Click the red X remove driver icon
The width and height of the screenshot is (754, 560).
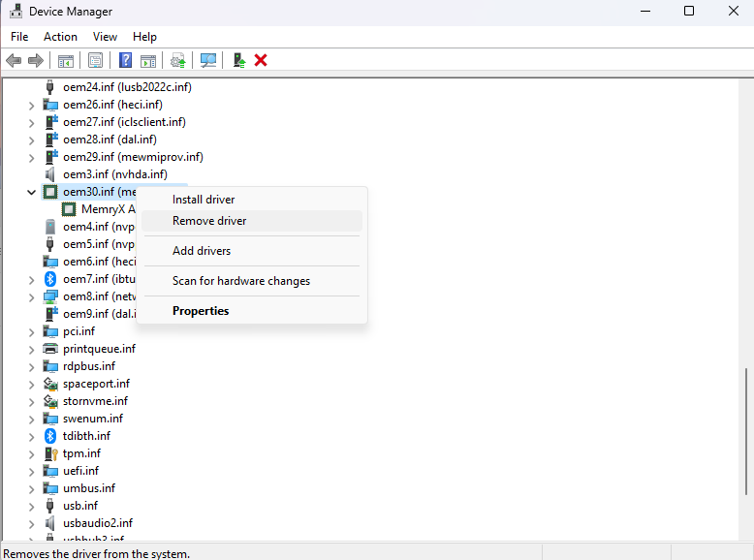pos(261,60)
